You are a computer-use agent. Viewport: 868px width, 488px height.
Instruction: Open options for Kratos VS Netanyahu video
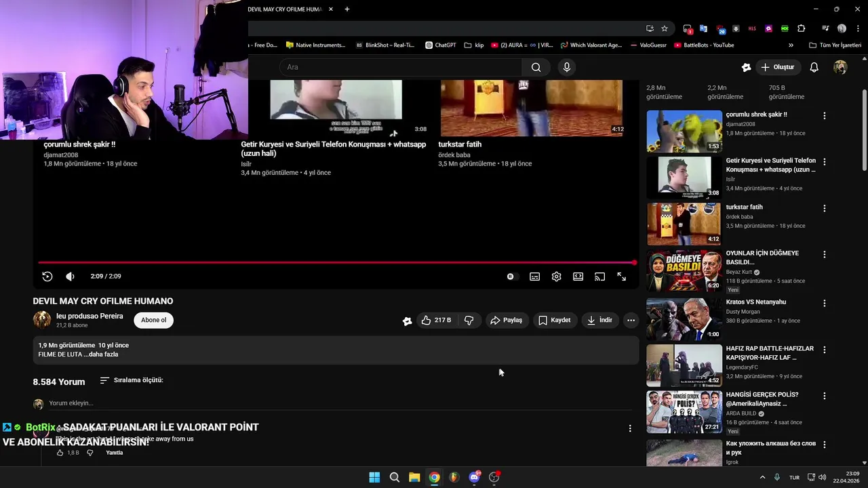(825, 303)
